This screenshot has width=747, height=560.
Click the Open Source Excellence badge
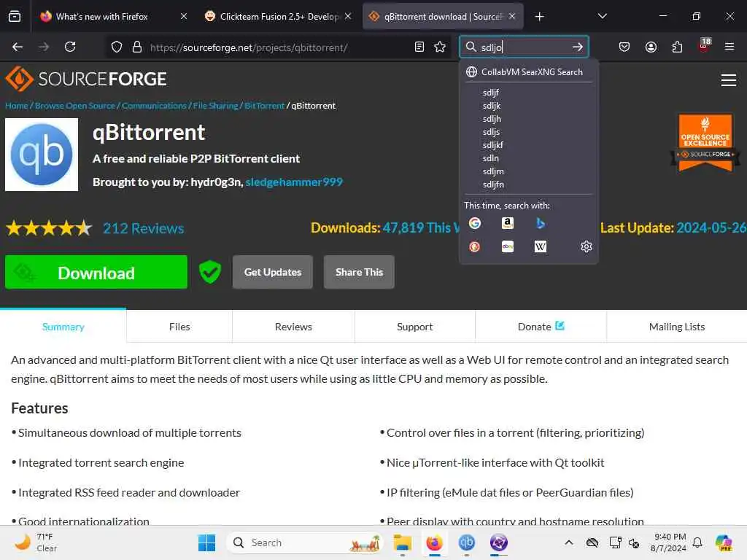pos(705,142)
